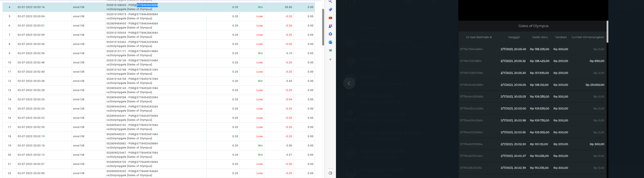Click the 28.80 win amount in row 4
The width and height of the screenshot is (644, 178).
(x=288, y=7)
